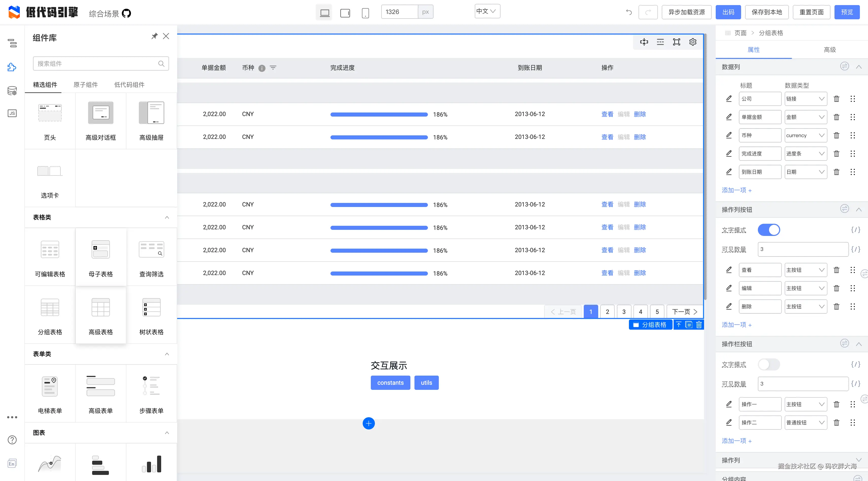Turn off 操作列按钮 文字模式 switch
This screenshot has width=868, height=481.
pos(769,230)
